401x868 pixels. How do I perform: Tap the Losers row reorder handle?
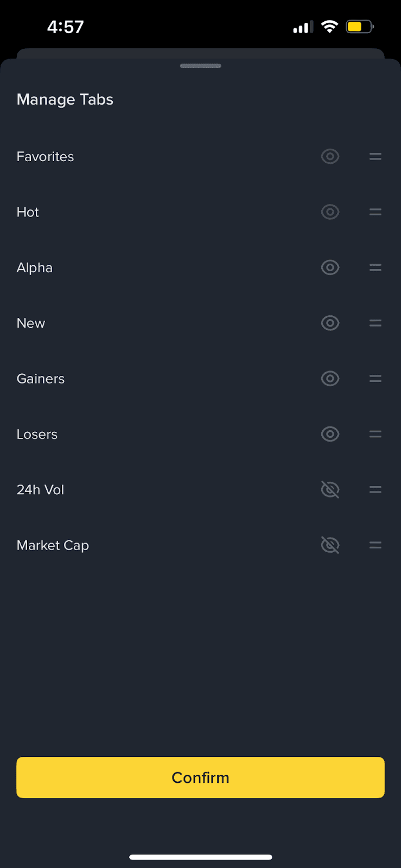(375, 434)
